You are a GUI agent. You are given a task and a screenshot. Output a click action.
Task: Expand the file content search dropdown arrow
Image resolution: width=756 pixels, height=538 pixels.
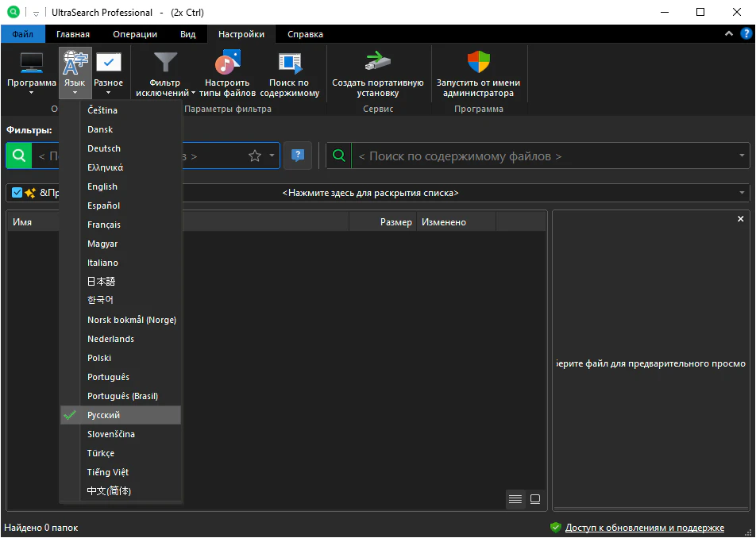[742, 156]
